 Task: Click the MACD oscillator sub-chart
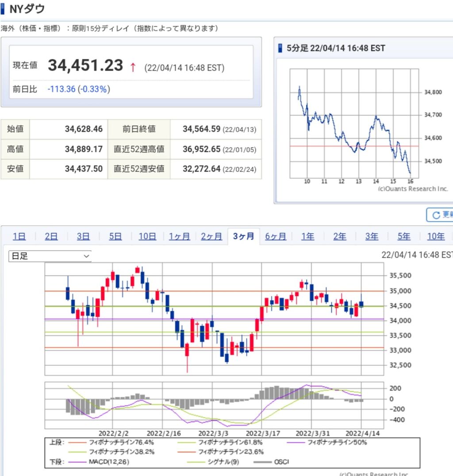click(x=214, y=405)
